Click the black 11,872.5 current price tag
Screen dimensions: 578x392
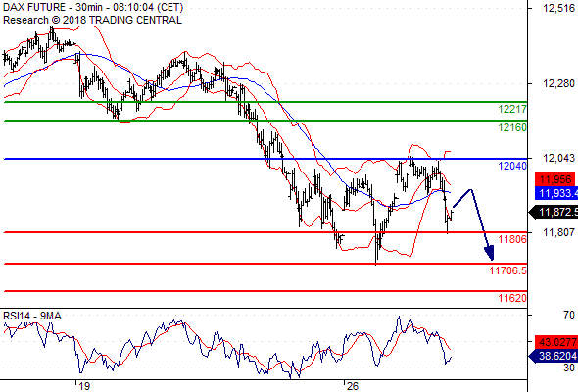click(554, 212)
